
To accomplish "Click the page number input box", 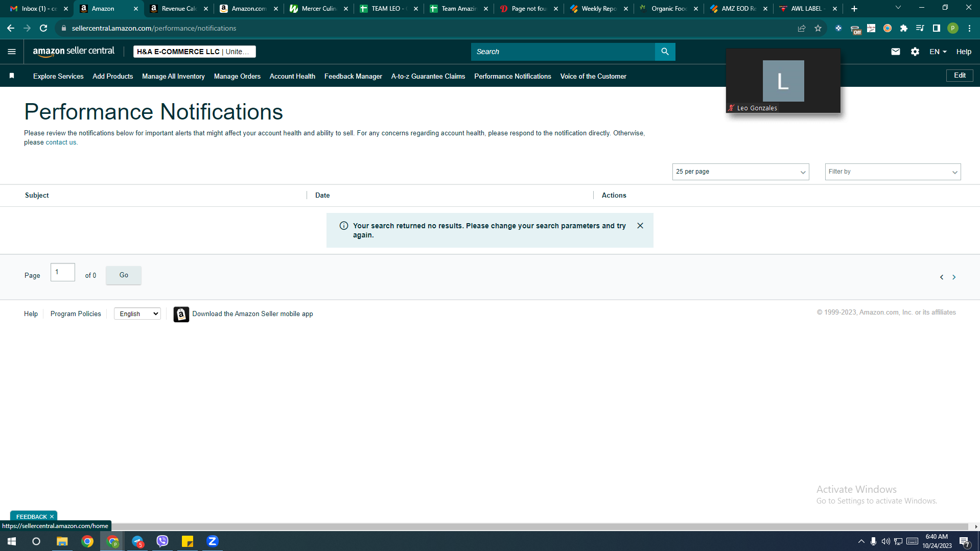I will (x=63, y=272).
